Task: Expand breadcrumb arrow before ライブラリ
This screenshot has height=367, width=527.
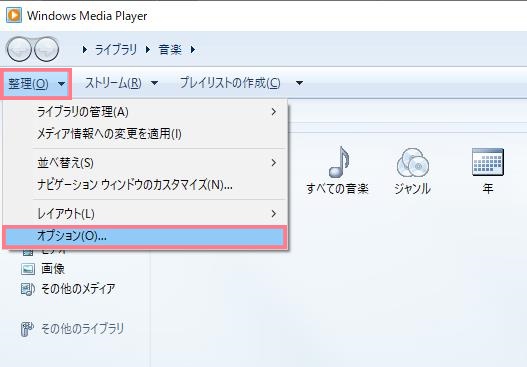Action: click(x=85, y=50)
